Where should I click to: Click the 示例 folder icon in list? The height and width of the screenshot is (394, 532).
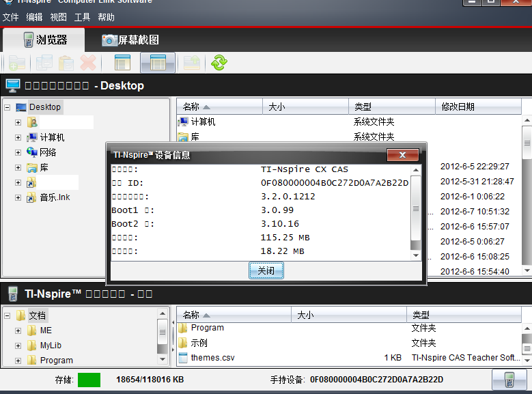[x=183, y=343]
